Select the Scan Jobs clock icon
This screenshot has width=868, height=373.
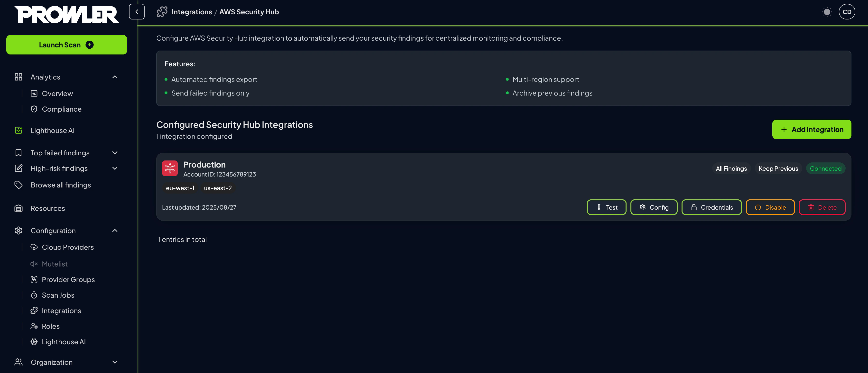tap(34, 295)
